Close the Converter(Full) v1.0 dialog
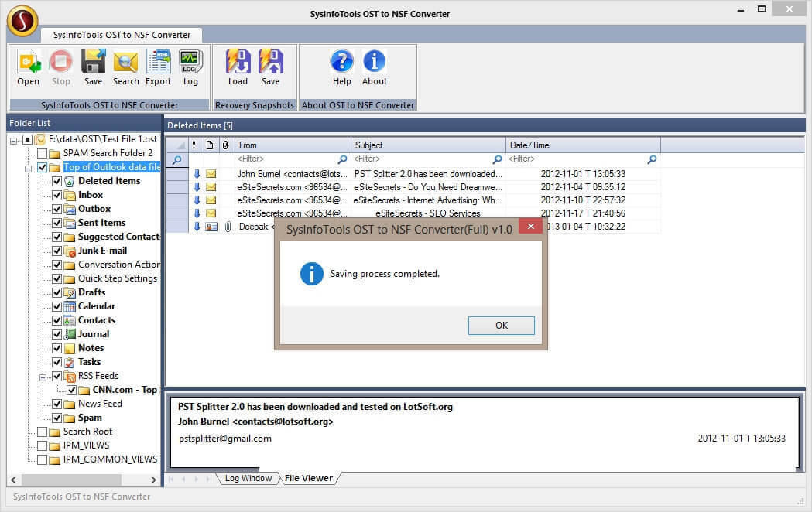Image resolution: width=812 pixels, height=512 pixels. pyautogui.click(x=530, y=226)
